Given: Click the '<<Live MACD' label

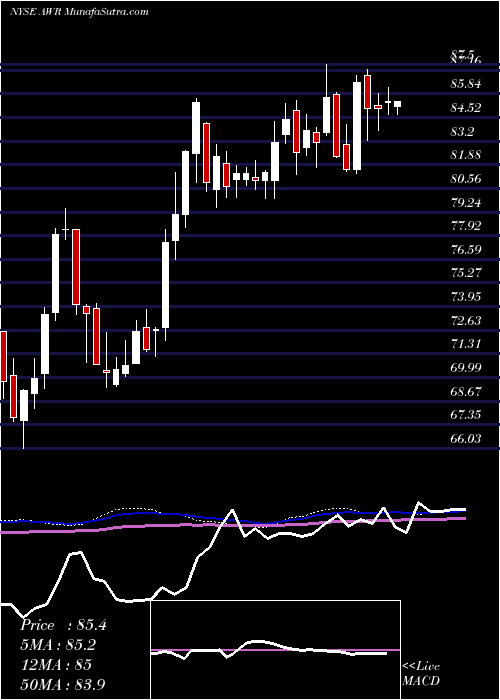Looking at the screenshot, I should (421, 674).
